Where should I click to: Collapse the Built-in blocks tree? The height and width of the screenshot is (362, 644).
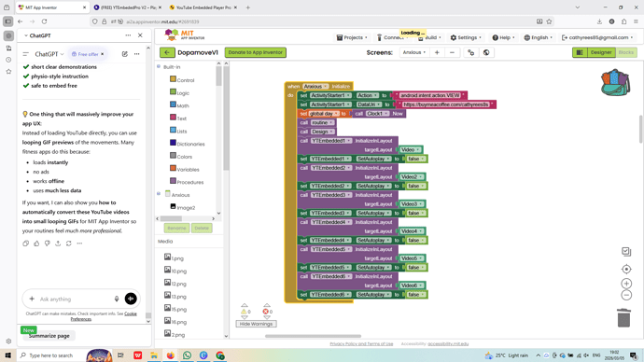click(x=159, y=66)
